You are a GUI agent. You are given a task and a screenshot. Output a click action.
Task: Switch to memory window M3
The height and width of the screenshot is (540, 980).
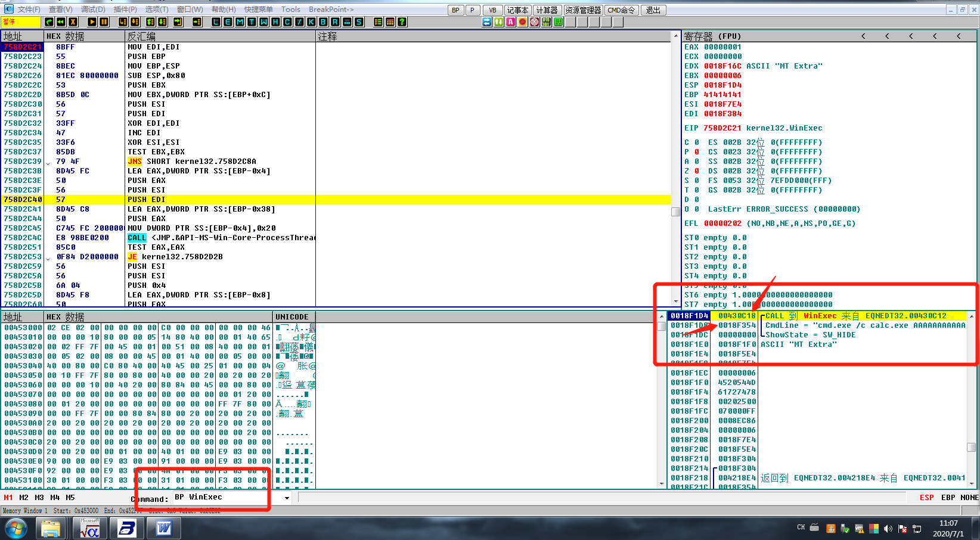point(39,497)
